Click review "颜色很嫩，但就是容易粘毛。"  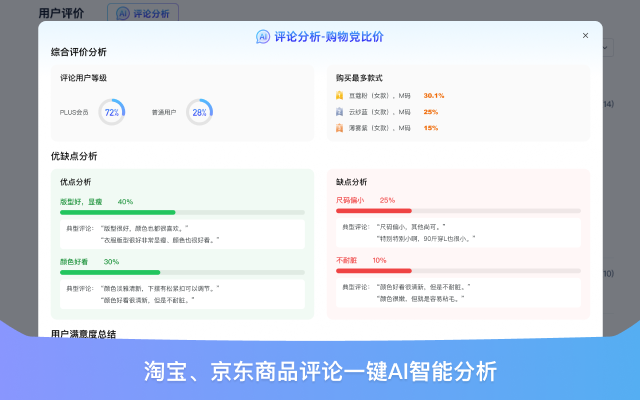[x=420, y=298]
